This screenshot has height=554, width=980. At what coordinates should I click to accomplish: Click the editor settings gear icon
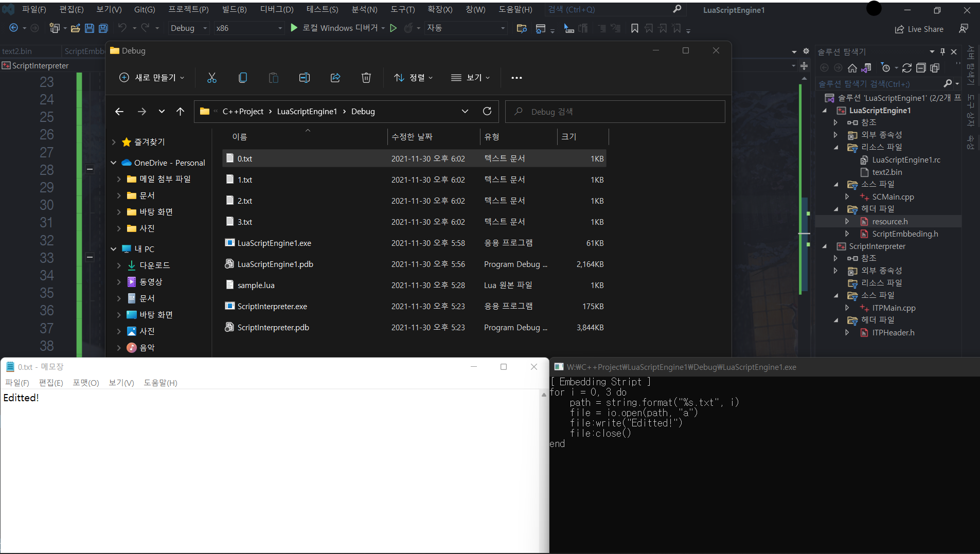(x=806, y=51)
